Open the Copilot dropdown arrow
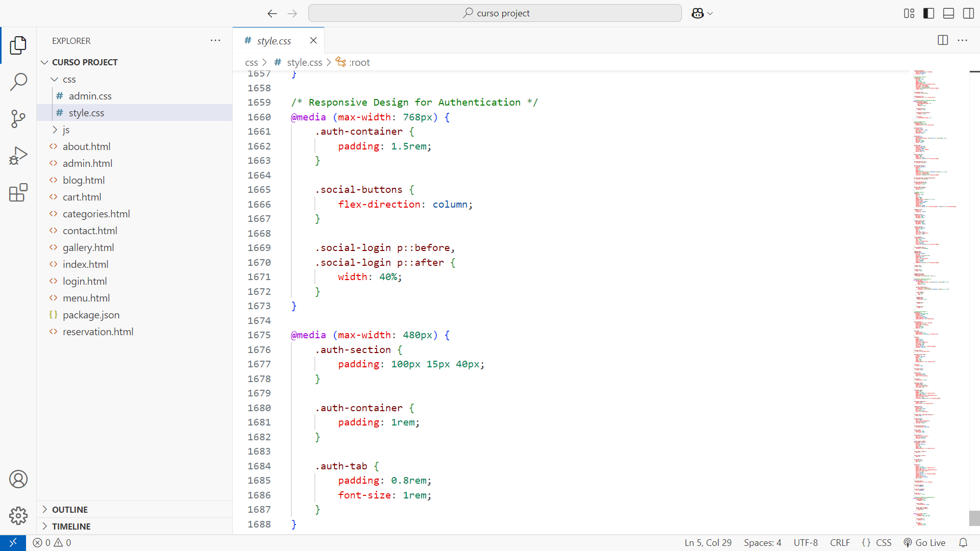Viewport: 980px width, 551px height. click(710, 14)
